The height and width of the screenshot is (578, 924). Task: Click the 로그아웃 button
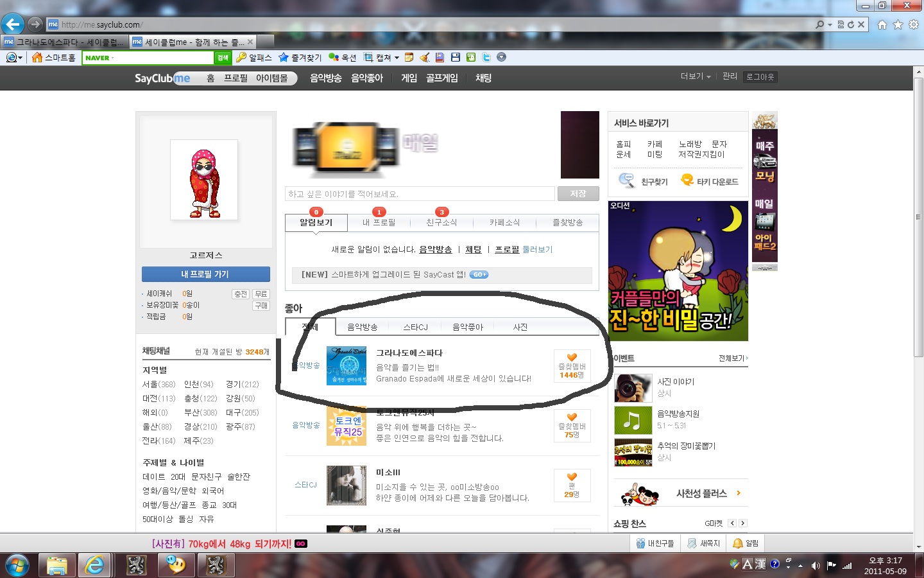tap(760, 76)
